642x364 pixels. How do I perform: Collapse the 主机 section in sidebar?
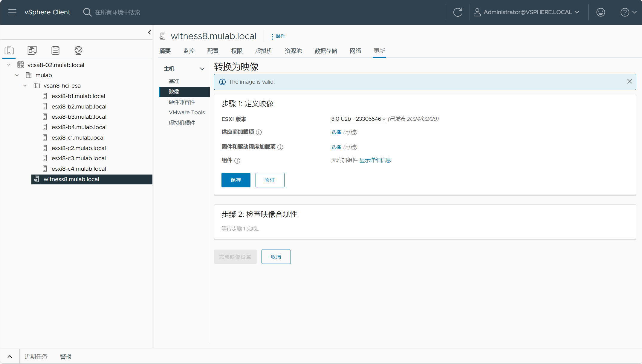point(202,69)
